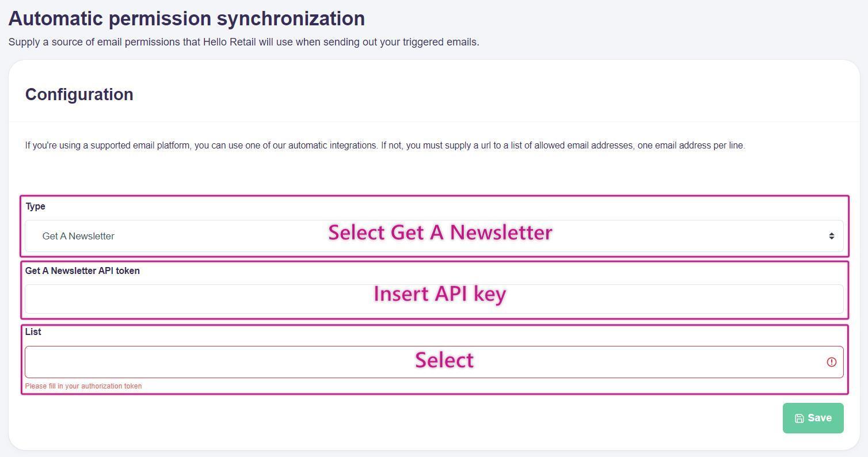Click the 'List' field label
This screenshot has height=457, width=868.
(33, 332)
